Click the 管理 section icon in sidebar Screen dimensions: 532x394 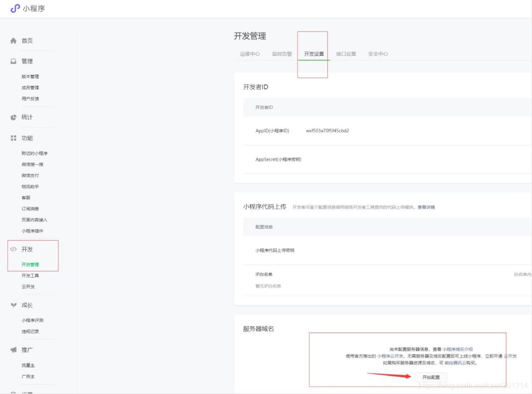pos(14,61)
